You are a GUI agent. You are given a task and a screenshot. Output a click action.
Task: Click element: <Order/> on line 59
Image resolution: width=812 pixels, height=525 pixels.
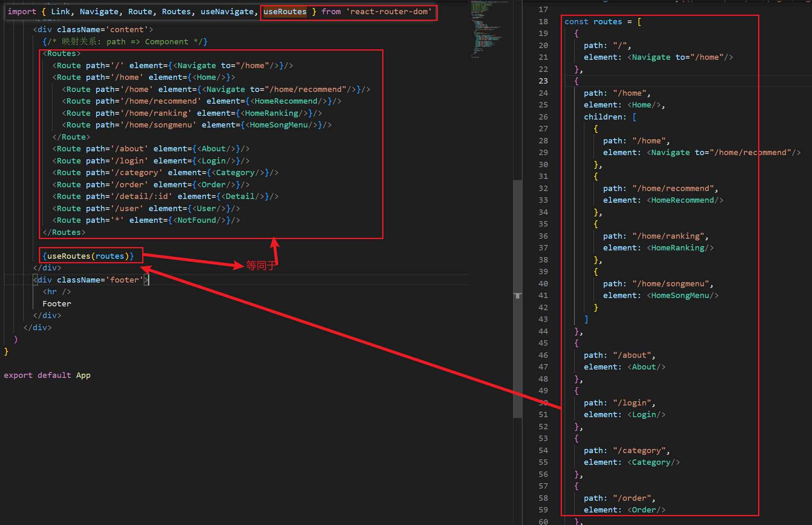[x=624, y=510]
